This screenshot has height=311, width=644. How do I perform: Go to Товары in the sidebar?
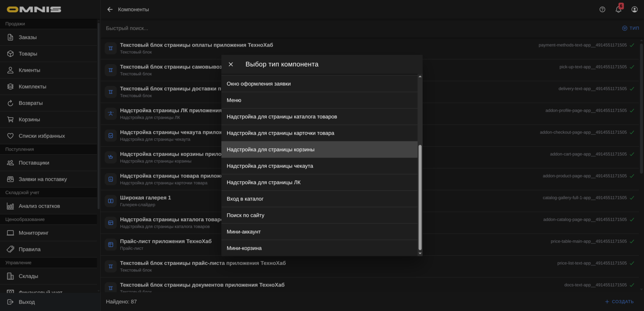pyautogui.click(x=28, y=54)
